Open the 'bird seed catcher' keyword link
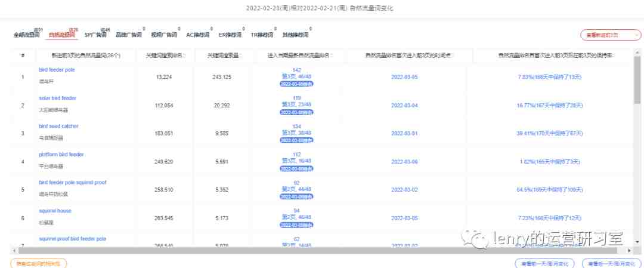Viewport: 644px width, 268px height. 58,126
